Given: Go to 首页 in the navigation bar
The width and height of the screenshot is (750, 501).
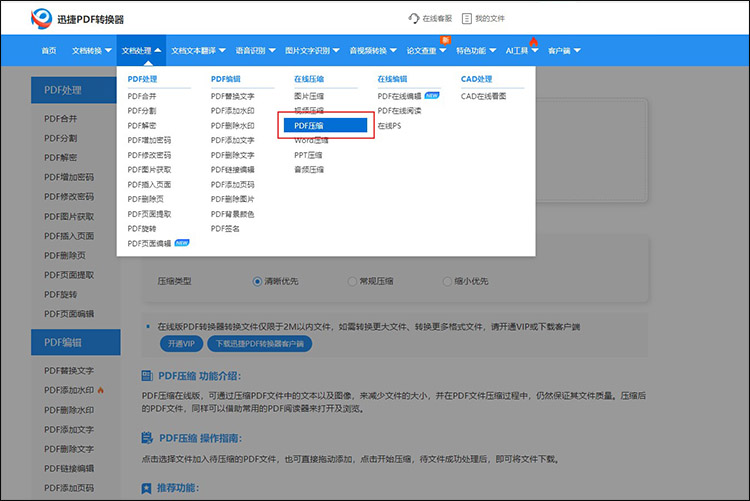Looking at the screenshot, I should pyautogui.click(x=49, y=51).
